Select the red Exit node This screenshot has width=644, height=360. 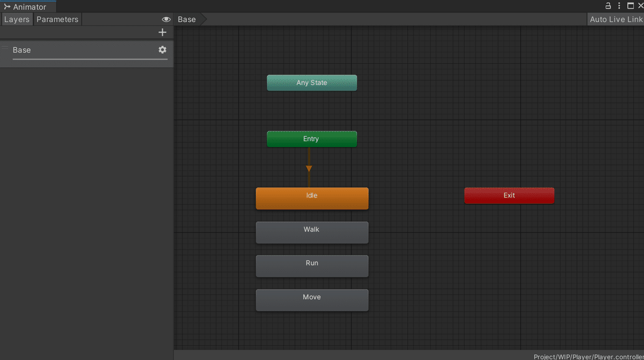[x=509, y=195]
